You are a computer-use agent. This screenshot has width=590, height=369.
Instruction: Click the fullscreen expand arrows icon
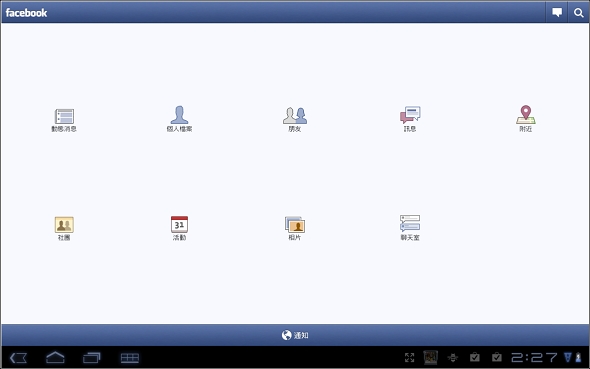point(409,357)
